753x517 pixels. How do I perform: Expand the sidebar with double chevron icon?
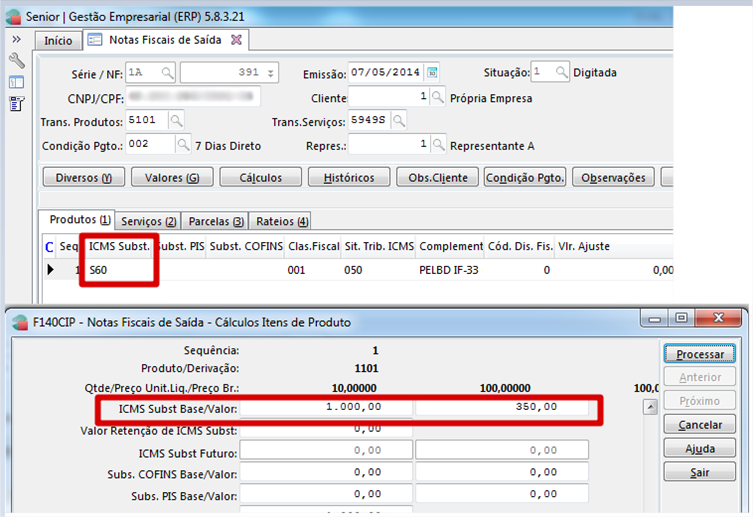coord(16,39)
